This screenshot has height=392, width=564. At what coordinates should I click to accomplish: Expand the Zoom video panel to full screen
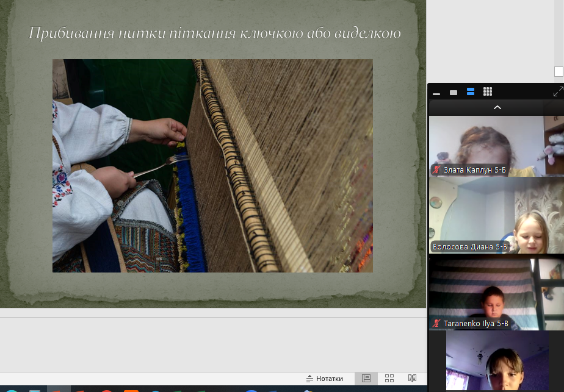coord(558,91)
